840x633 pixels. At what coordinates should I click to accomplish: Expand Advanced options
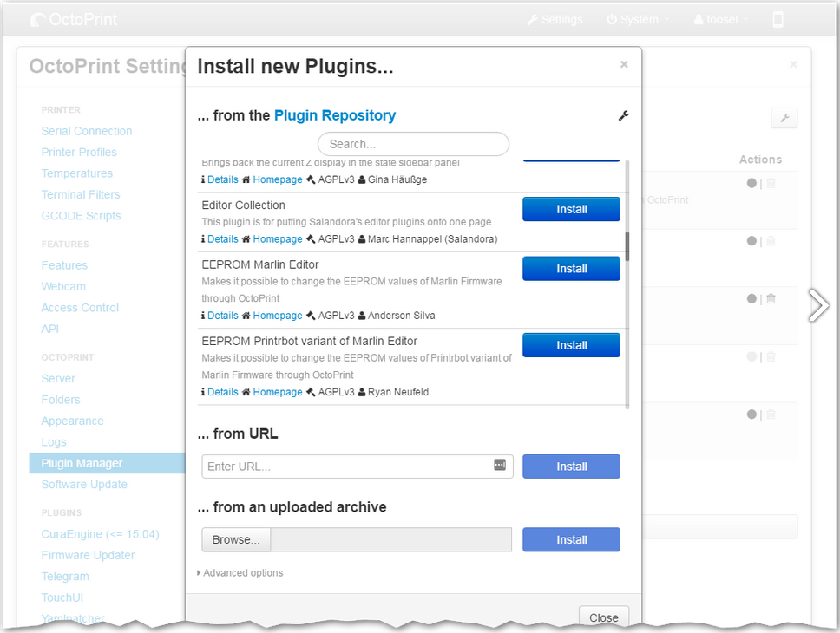coord(241,573)
